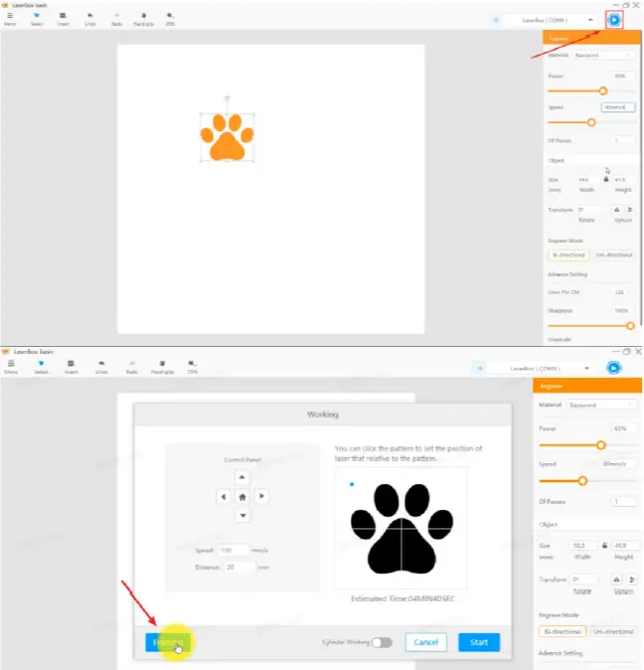The image size is (644, 670).
Task: Open the Laserbox COM device dropdown in top window
Action: point(551,20)
